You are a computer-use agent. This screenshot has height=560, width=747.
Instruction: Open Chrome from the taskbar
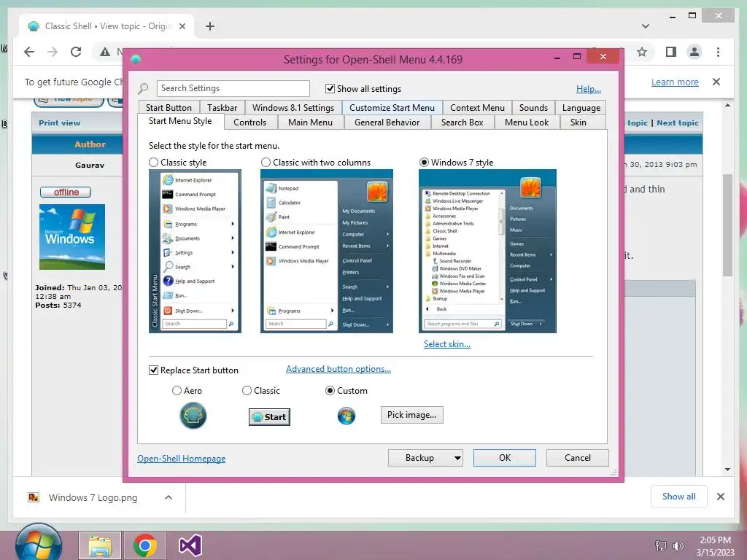145,545
